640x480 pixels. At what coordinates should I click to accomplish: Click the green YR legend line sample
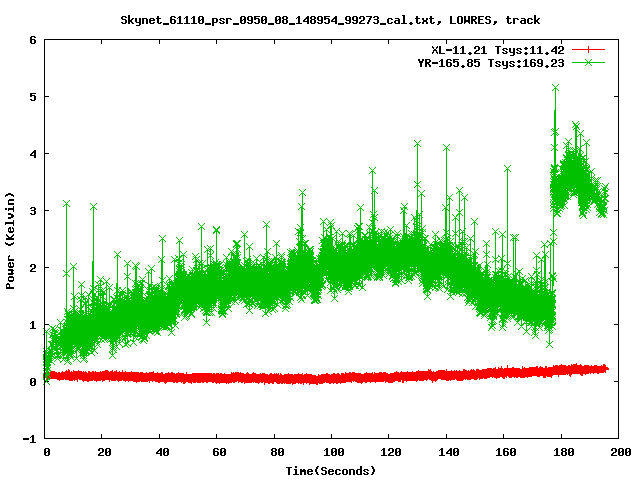pos(589,62)
